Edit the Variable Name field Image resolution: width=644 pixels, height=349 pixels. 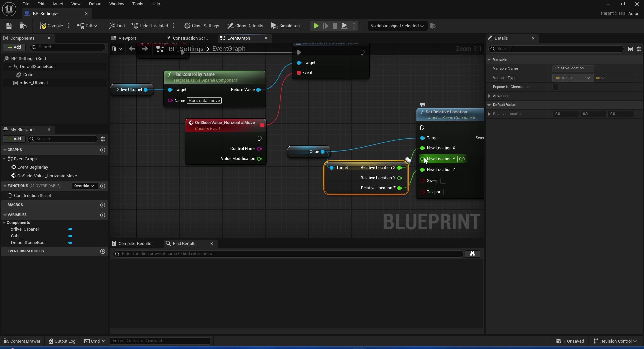(x=573, y=68)
